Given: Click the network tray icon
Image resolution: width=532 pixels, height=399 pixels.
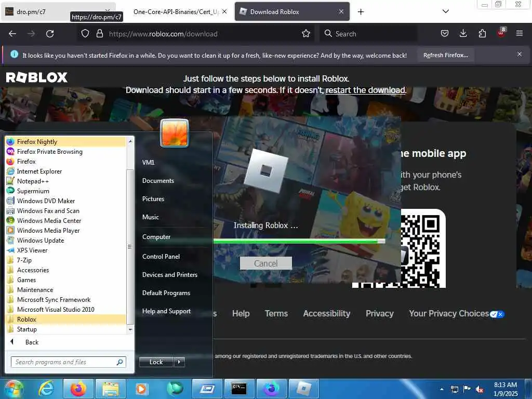Looking at the screenshot, I should (x=455, y=389).
